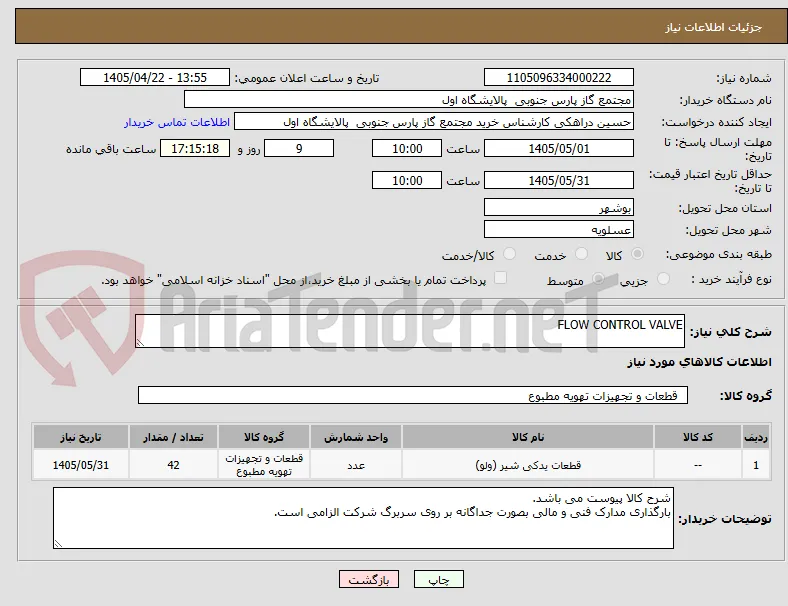Click the تاریخ نیاز column header
Viewport: 788px width, 606px height.
(x=81, y=437)
